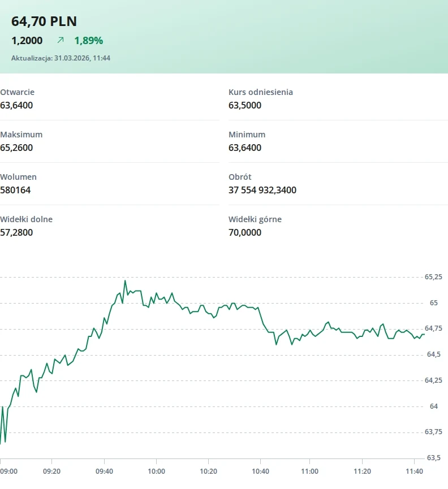Click the Aktualizacja timestamp text

click(61, 58)
